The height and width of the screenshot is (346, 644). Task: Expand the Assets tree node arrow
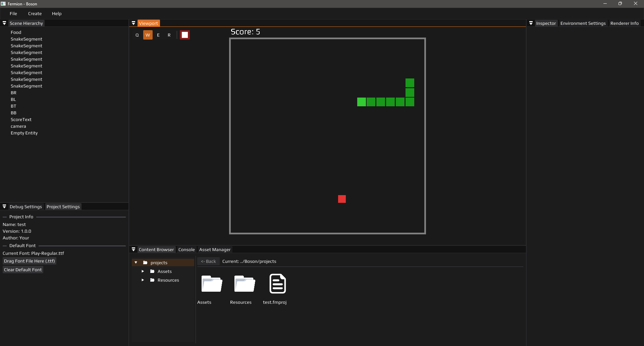point(143,271)
